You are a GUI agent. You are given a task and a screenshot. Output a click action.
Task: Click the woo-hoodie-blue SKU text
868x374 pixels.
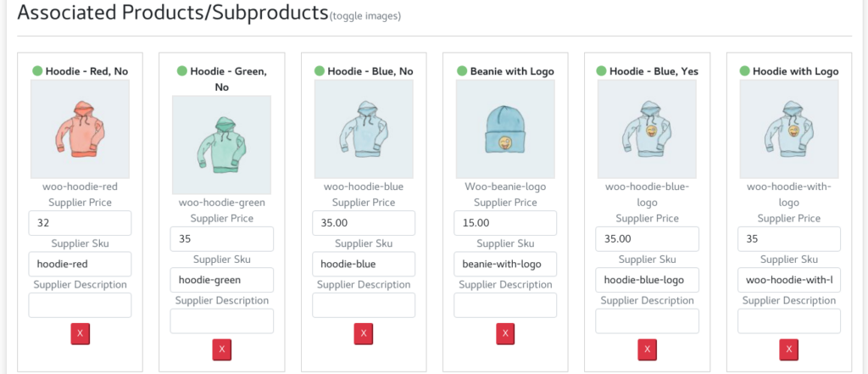pos(364,187)
